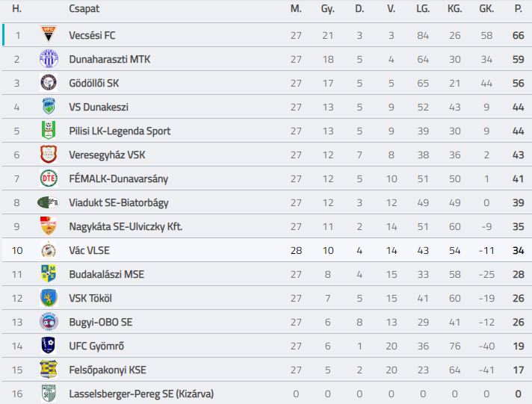Open the Bugyi-OBO SE team name
The width and height of the screenshot is (532, 404).
click(x=101, y=323)
